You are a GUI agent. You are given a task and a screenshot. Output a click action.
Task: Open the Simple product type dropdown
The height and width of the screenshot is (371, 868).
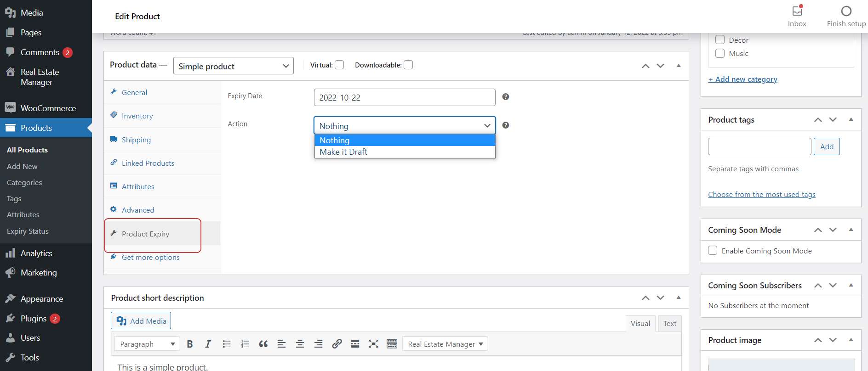pyautogui.click(x=233, y=66)
